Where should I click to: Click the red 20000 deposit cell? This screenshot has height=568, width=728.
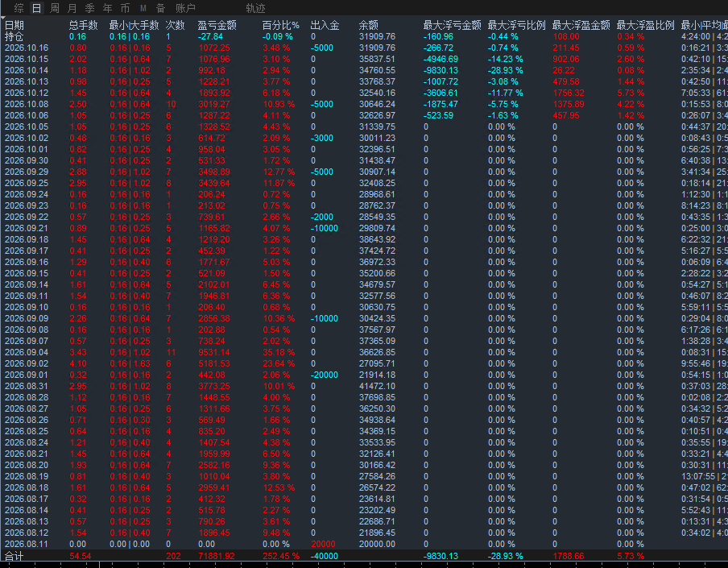pyautogui.click(x=323, y=544)
